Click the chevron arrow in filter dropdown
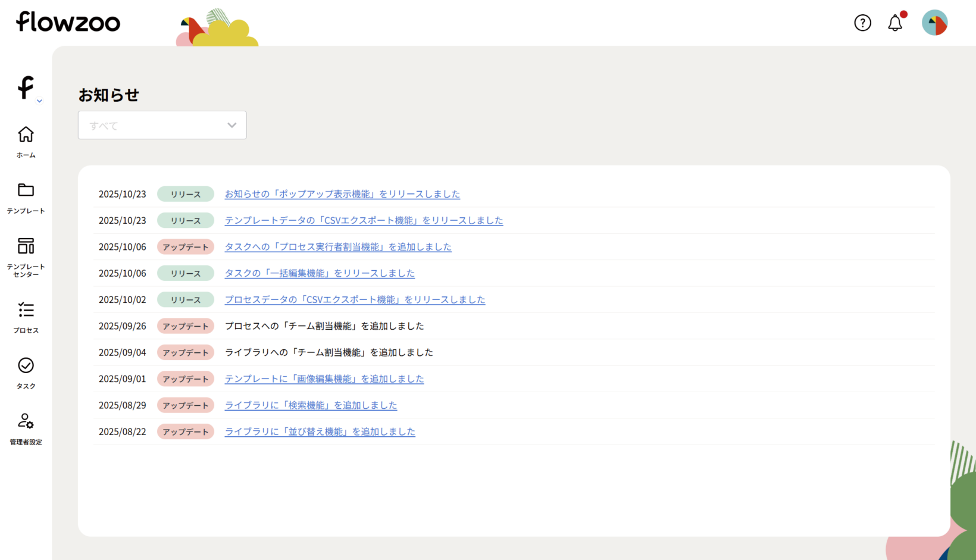 [232, 125]
